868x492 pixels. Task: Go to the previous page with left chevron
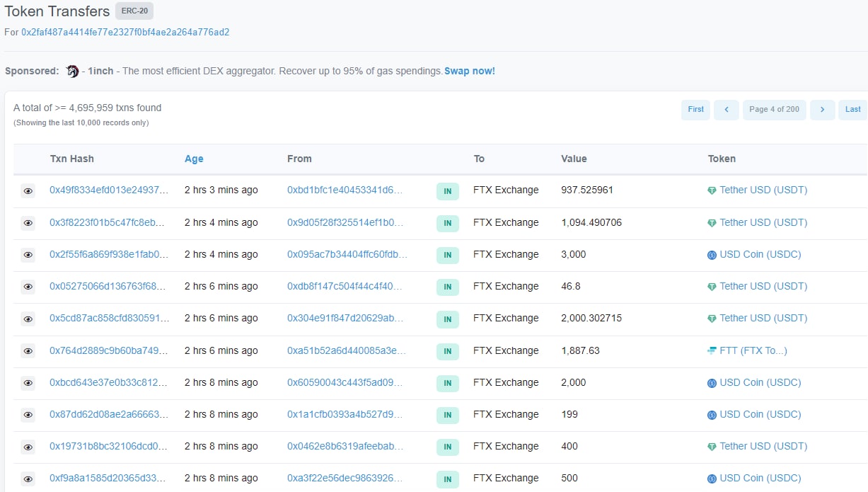pos(727,109)
